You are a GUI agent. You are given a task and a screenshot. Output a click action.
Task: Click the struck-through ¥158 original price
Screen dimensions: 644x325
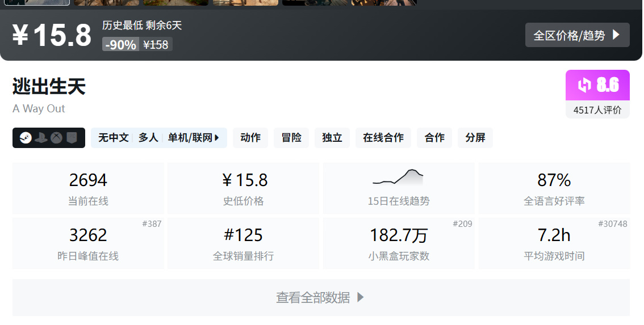[156, 44]
